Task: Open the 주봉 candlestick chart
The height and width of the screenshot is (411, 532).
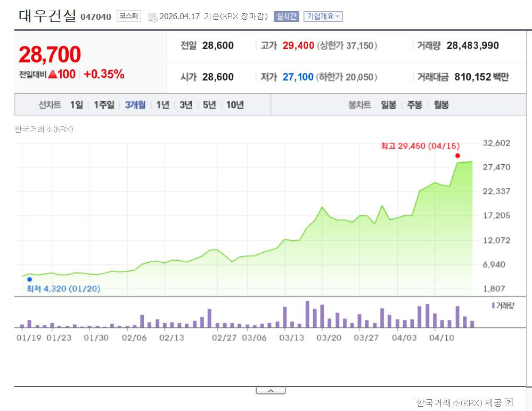Action: pos(415,105)
